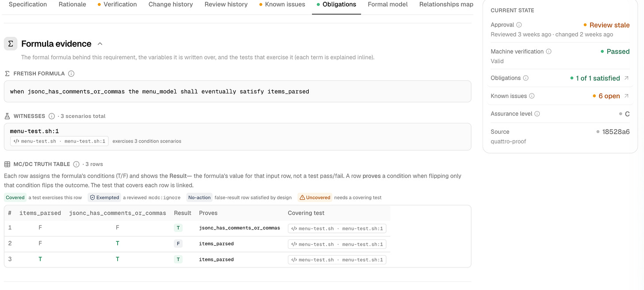Click the flask icon before WITNESSES

tap(7, 116)
